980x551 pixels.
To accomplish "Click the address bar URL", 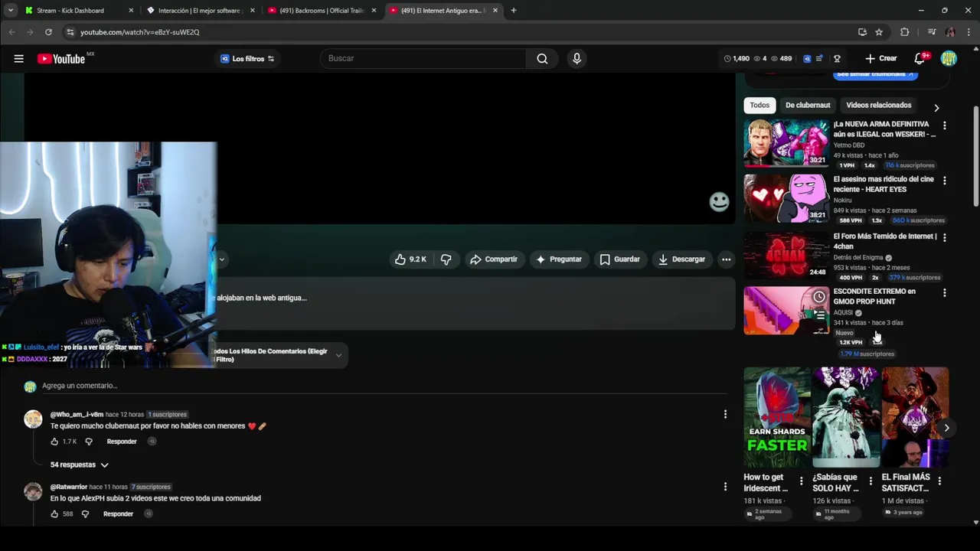I will 139,32.
